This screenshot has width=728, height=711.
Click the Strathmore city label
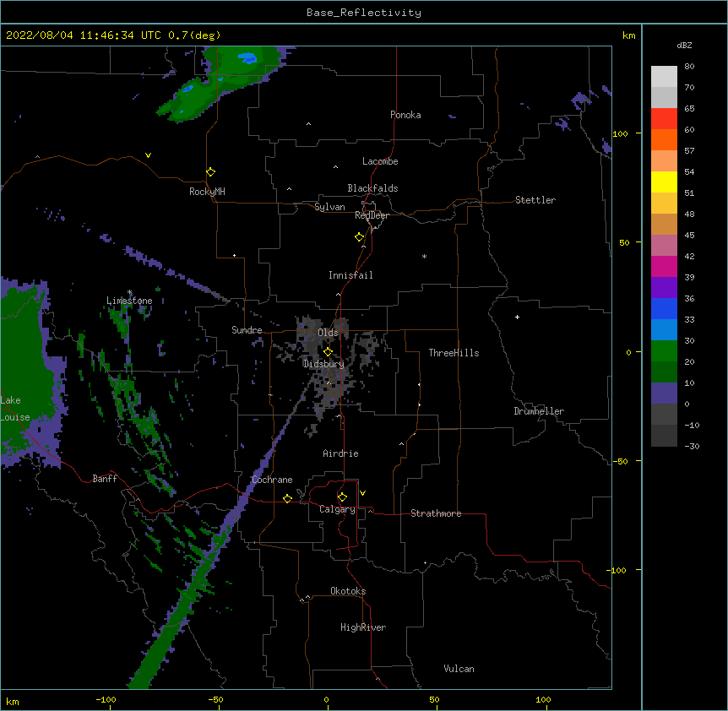point(436,513)
